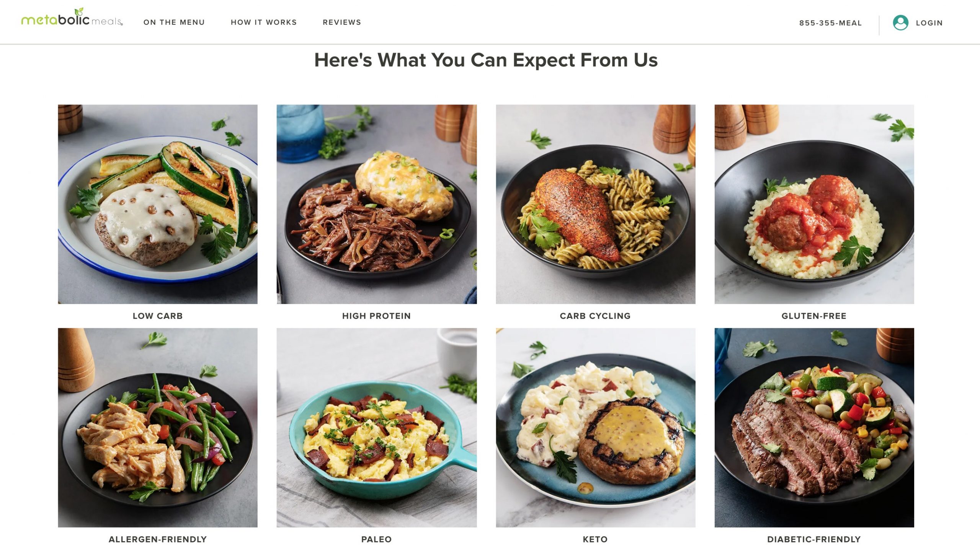View the Diabetic-Friendly steak image

pyautogui.click(x=814, y=428)
